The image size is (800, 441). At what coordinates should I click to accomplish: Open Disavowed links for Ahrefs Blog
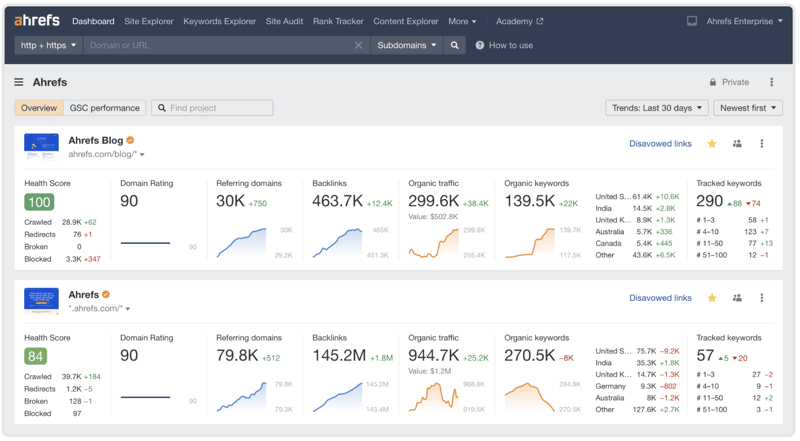660,143
